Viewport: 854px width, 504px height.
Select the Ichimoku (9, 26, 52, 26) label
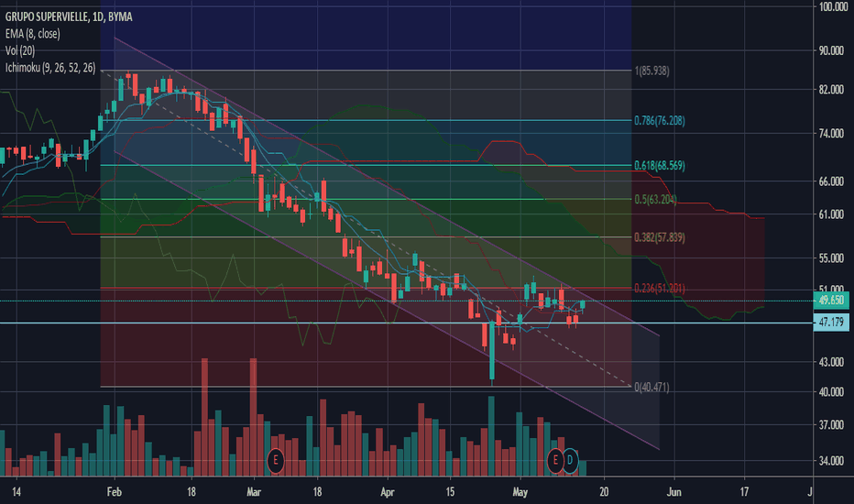pos(50,68)
